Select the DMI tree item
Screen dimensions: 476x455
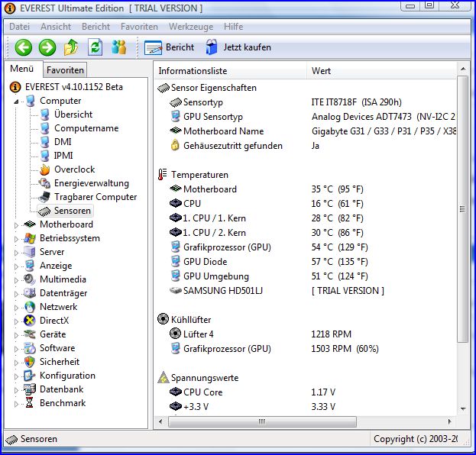coord(63,142)
